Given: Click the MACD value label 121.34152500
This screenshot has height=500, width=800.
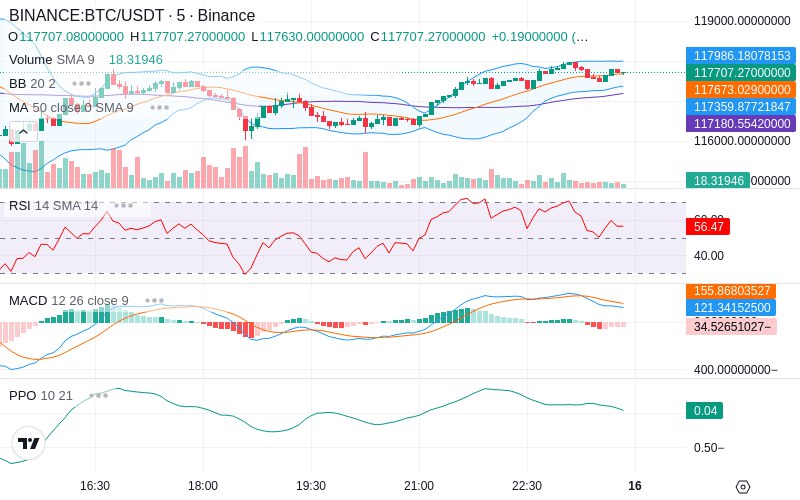Looking at the screenshot, I should [731, 308].
